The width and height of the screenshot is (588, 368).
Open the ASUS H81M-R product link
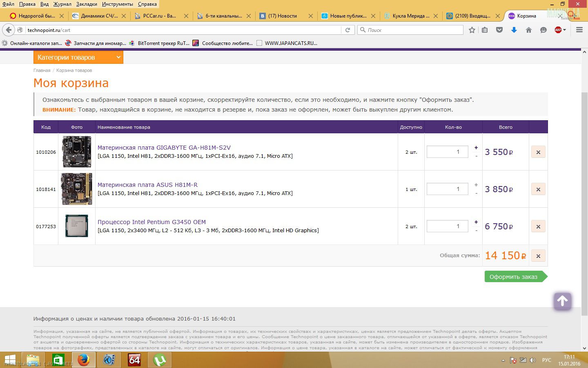click(147, 185)
